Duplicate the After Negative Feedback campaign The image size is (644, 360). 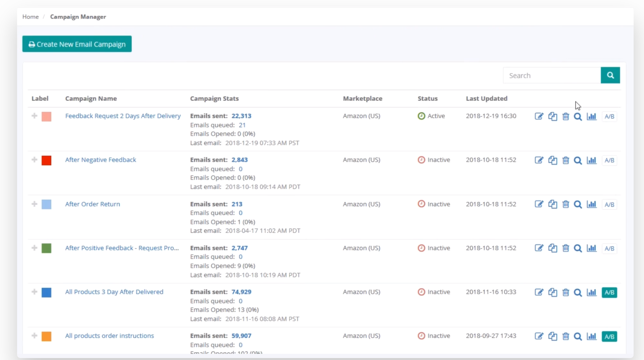(x=552, y=160)
